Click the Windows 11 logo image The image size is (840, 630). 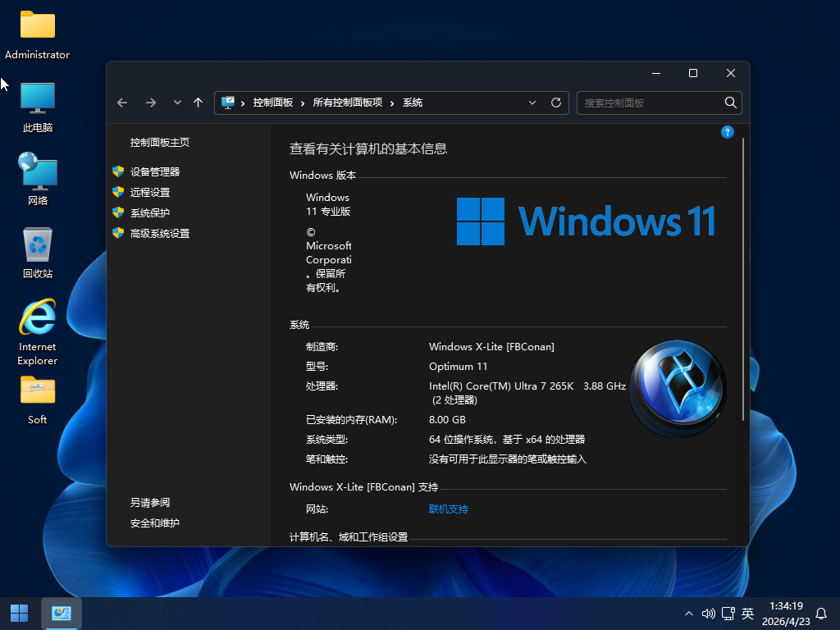pos(586,221)
